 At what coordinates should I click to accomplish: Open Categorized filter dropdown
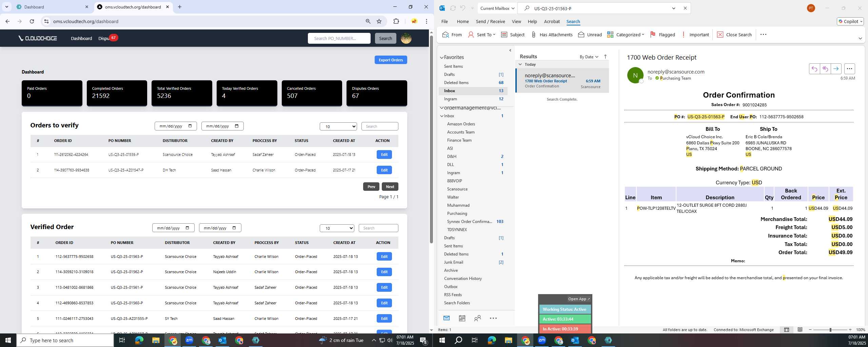(x=626, y=35)
